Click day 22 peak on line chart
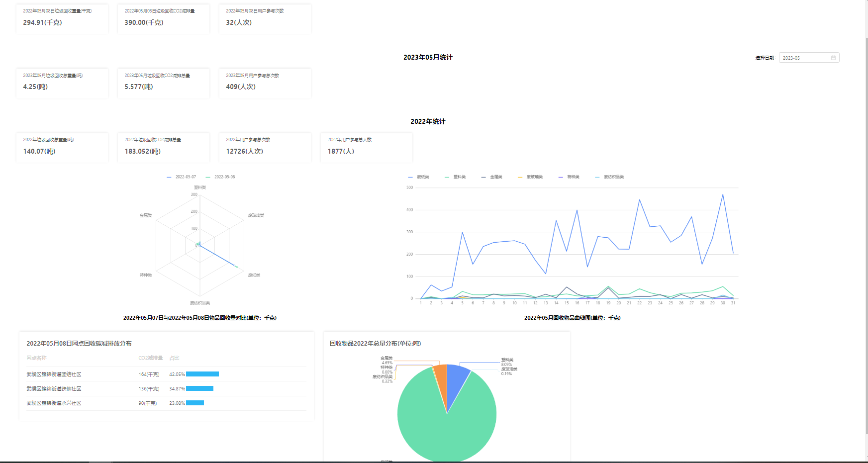 coord(639,200)
